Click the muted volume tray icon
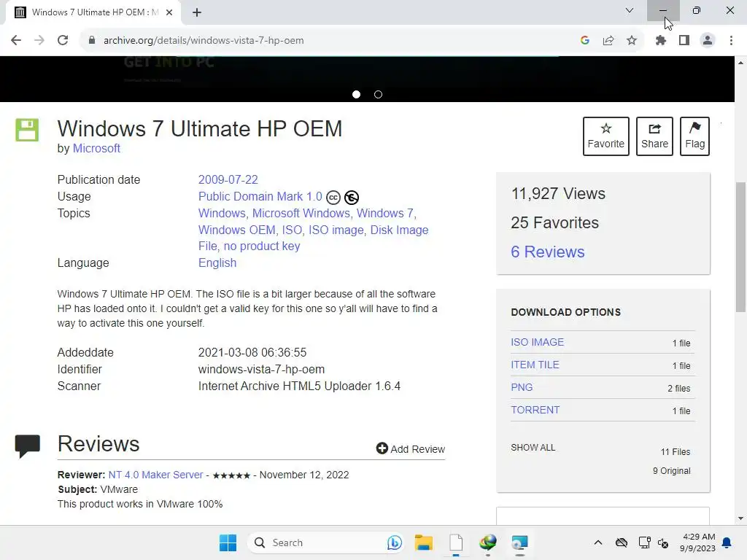Screen dimensions: 747x560 663,542
